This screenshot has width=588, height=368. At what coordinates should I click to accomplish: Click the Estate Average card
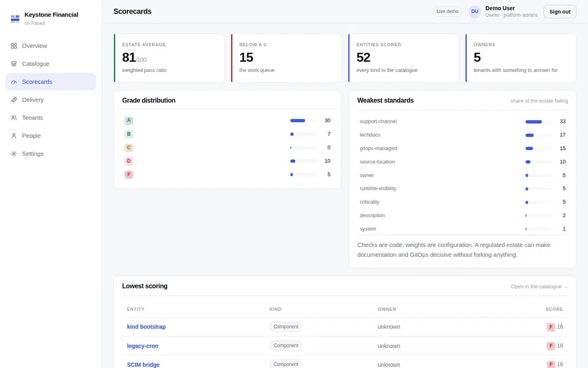click(169, 58)
